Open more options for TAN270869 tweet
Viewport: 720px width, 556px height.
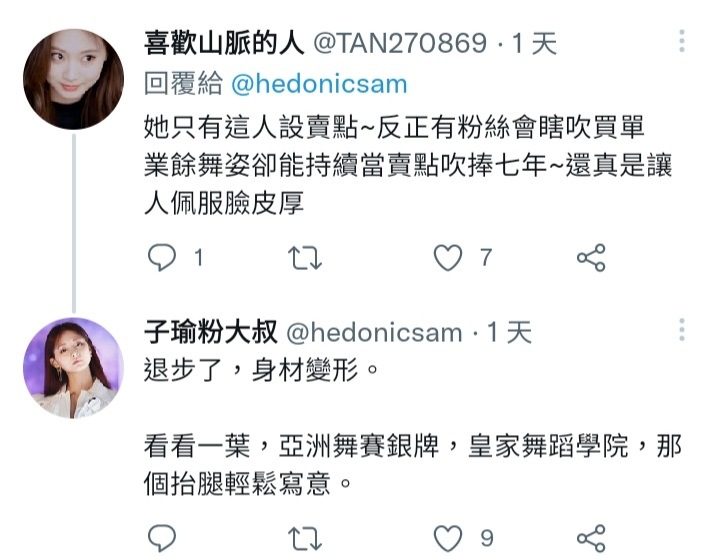[x=682, y=41]
